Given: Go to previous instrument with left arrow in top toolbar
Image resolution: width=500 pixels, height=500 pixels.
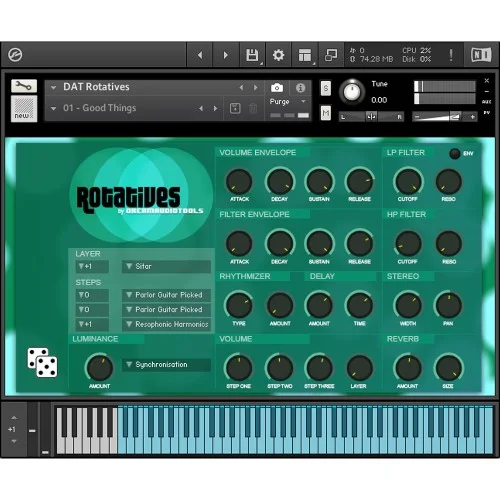Looking at the screenshot, I should point(200,55).
